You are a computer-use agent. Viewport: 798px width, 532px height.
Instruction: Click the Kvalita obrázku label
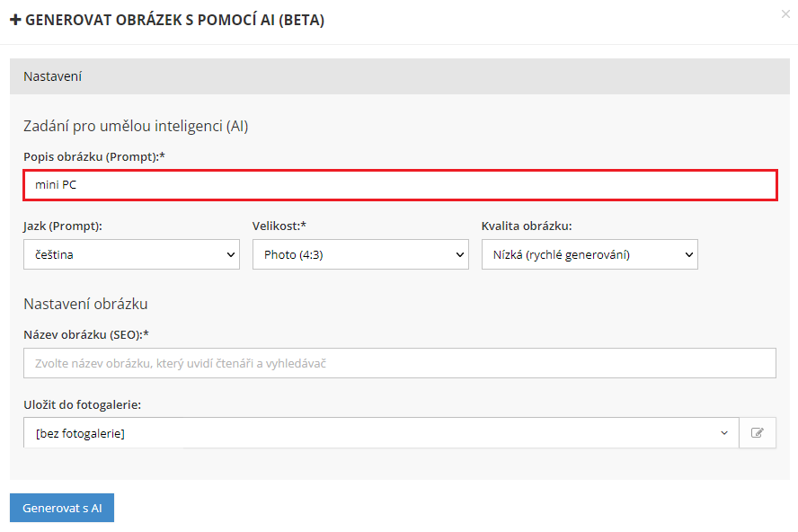[x=527, y=226]
